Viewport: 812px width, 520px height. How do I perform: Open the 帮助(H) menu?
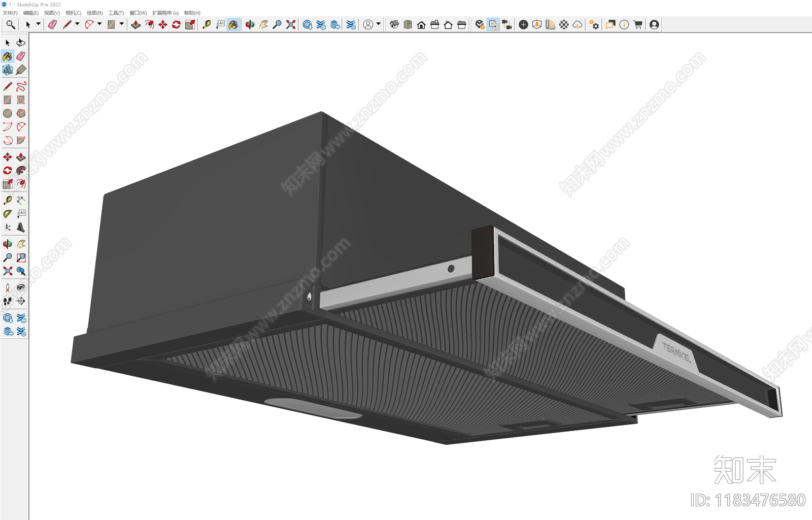click(x=192, y=13)
